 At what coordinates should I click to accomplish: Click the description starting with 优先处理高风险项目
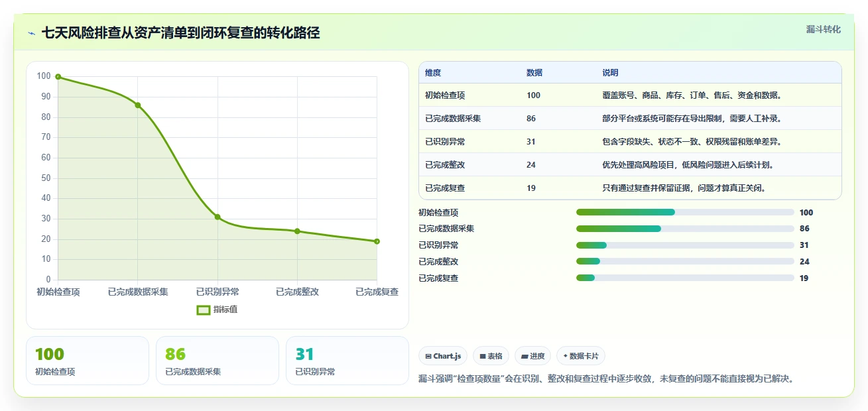pos(688,165)
